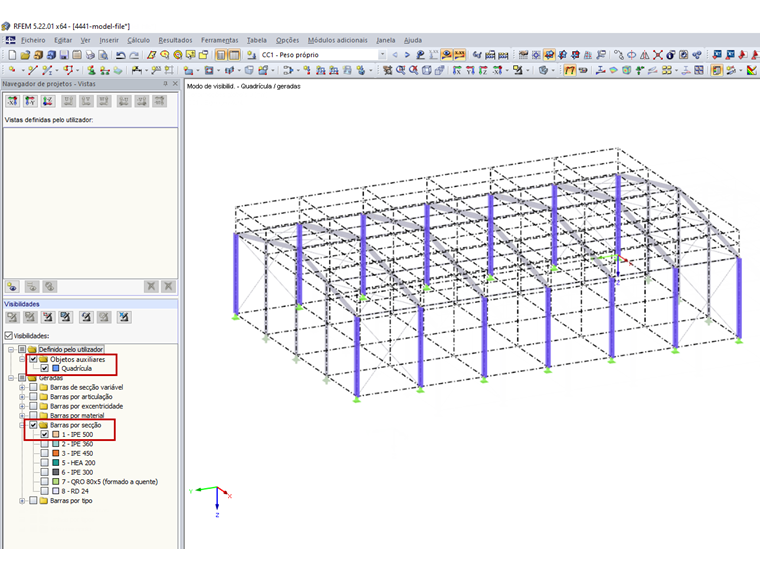Screen dimensions: 760x570
Task: Close the Navegador de projetos panel
Action: click(x=175, y=84)
